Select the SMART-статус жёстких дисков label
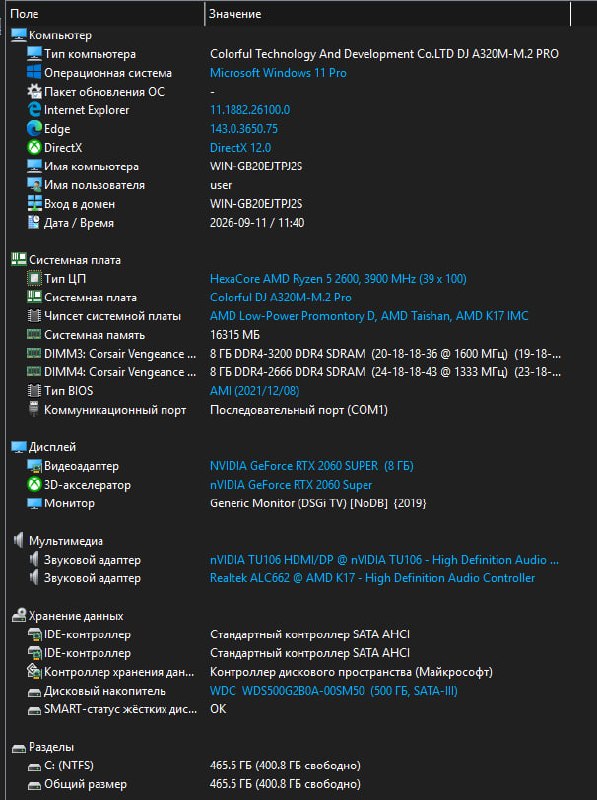Screen dimensions: 597x800 click(x=120, y=709)
